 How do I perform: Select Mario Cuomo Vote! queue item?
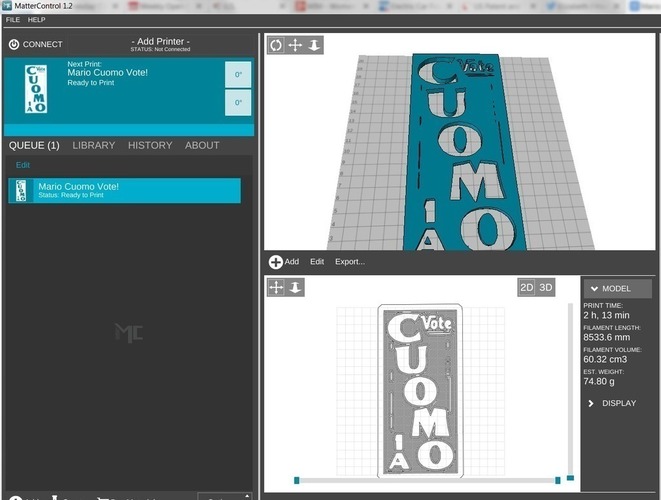click(125, 191)
